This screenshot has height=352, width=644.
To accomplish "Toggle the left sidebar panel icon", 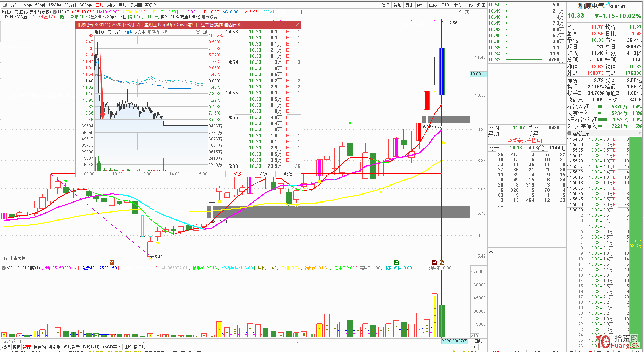I will pos(5,5).
